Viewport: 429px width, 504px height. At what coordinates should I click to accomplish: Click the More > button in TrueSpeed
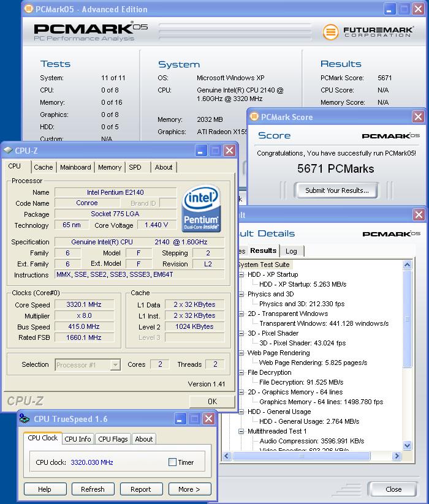pyautogui.click(x=189, y=489)
